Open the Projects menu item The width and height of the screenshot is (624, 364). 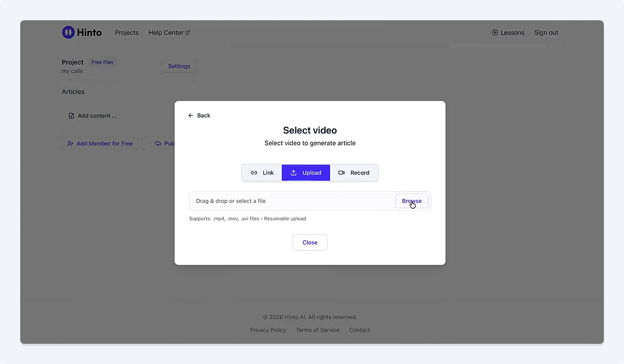(x=126, y=33)
